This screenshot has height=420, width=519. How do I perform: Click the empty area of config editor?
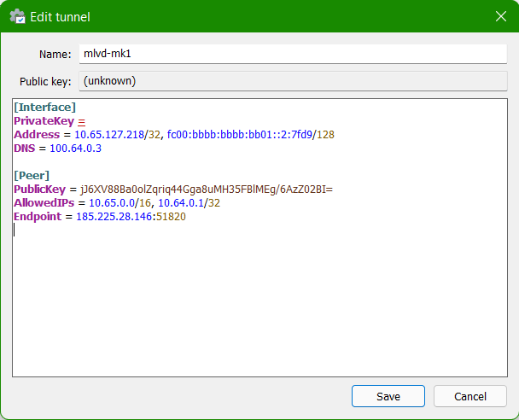[256, 307]
